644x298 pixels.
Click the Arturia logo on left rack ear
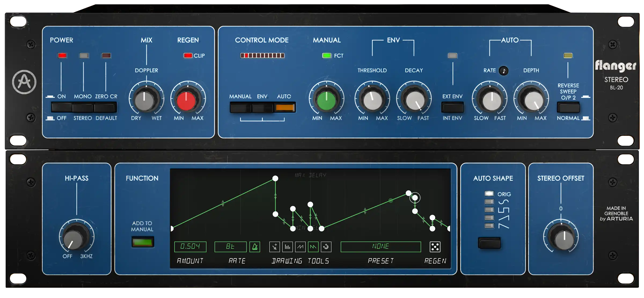click(24, 82)
